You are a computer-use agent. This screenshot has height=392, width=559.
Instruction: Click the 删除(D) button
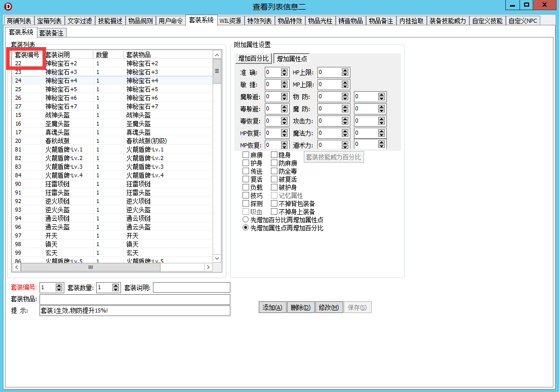point(301,307)
